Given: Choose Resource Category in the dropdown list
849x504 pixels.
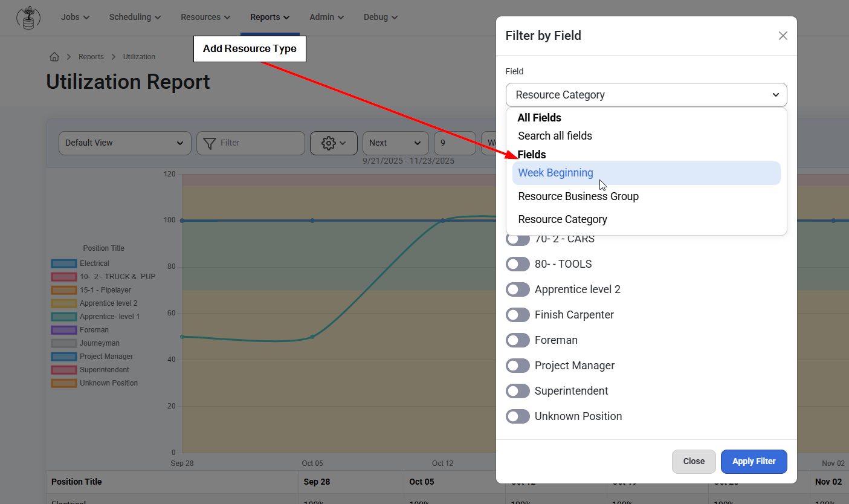Looking at the screenshot, I should (647, 219).
